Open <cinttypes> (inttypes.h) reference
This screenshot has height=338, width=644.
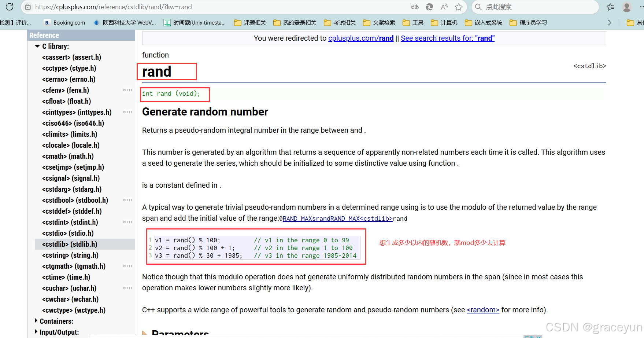tap(77, 112)
